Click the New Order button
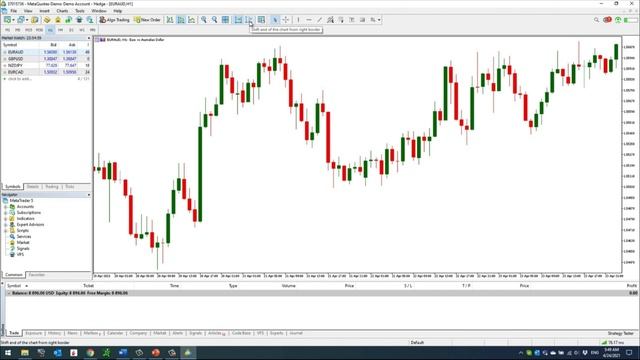 (x=147, y=20)
